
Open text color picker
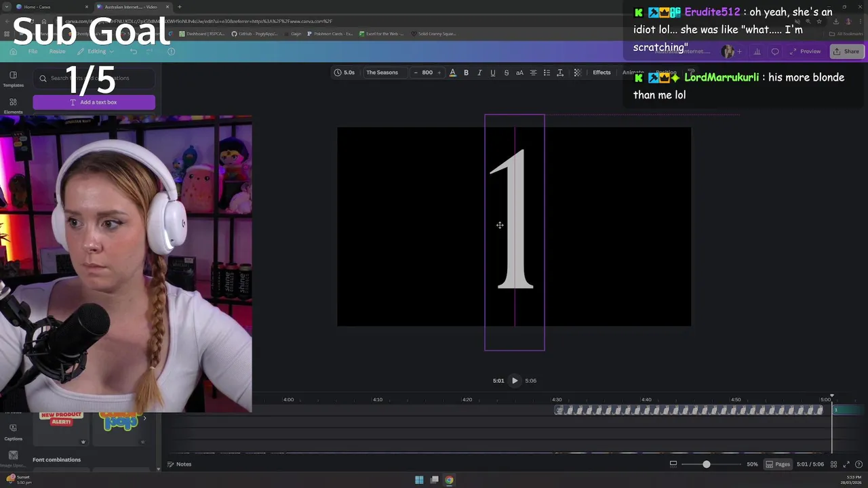coord(452,73)
